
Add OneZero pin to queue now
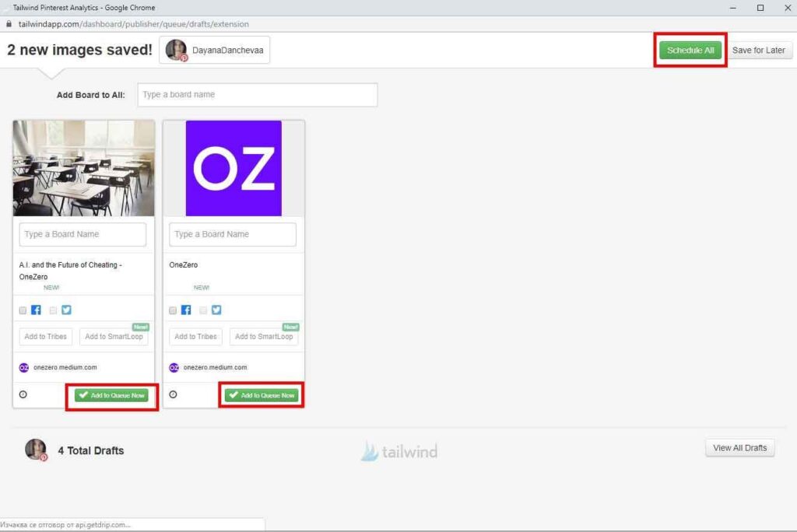tap(262, 395)
